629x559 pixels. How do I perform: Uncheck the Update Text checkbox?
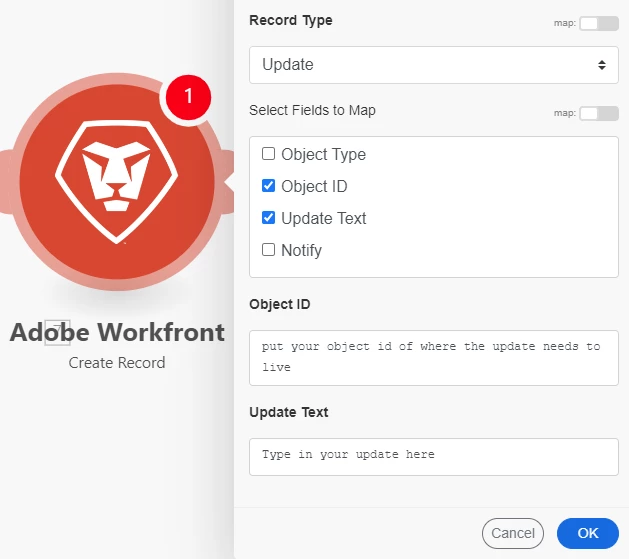coord(268,218)
